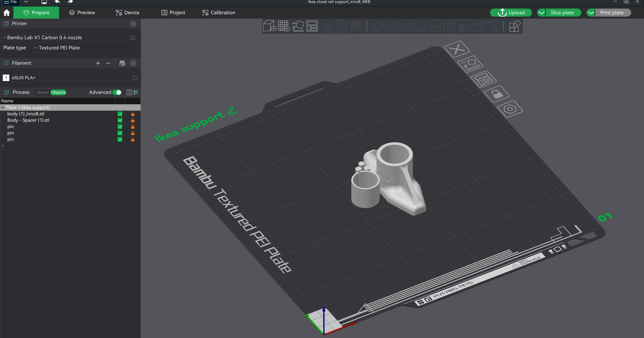Unlock the first pin object's orange padlock
Screen dimensions: 644x338
(x=133, y=127)
